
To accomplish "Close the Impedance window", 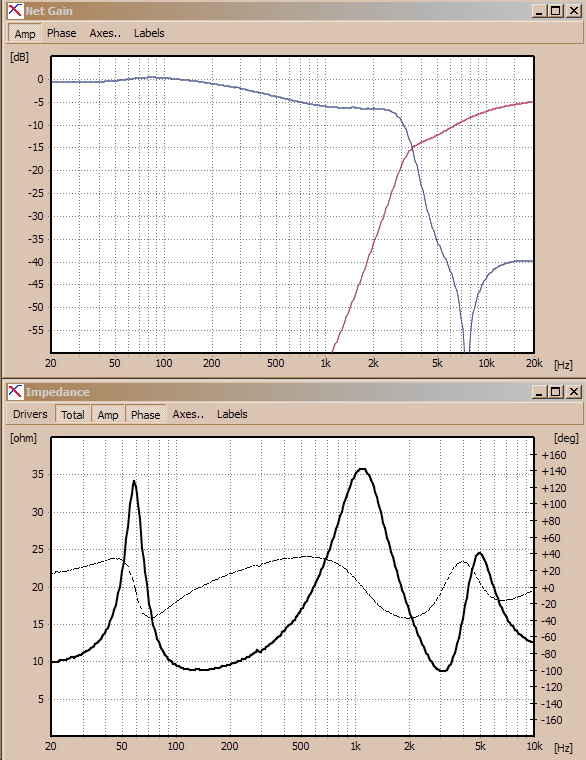I will (x=574, y=392).
